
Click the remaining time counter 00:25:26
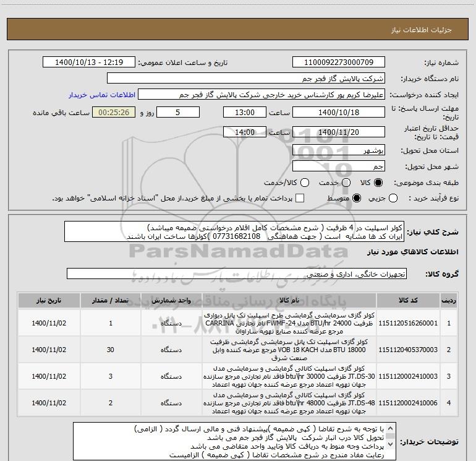point(114,112)
